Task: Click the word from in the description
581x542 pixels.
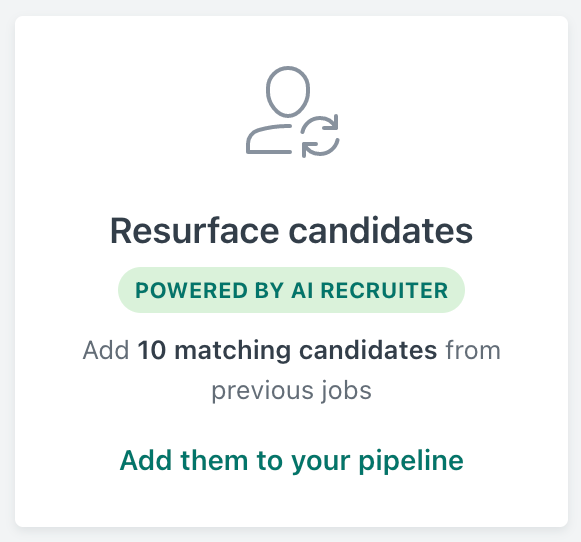Action: pos(473,350)
